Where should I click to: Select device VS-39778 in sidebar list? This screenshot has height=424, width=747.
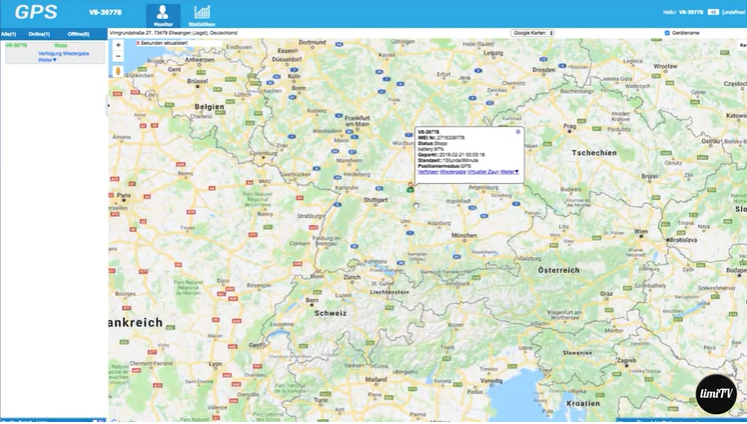click(x=16, y=45)
